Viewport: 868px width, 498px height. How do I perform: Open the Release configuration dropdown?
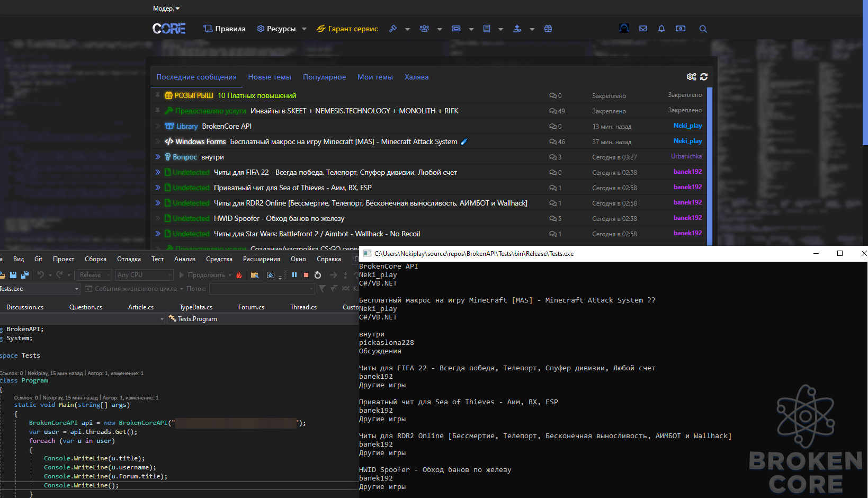click(x=95, y=275)
